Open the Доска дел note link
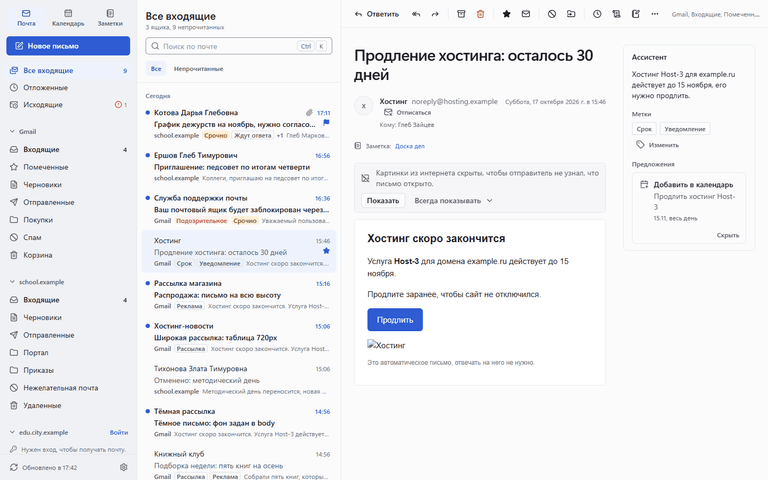The image size is (768, 480). coord(410,146)
